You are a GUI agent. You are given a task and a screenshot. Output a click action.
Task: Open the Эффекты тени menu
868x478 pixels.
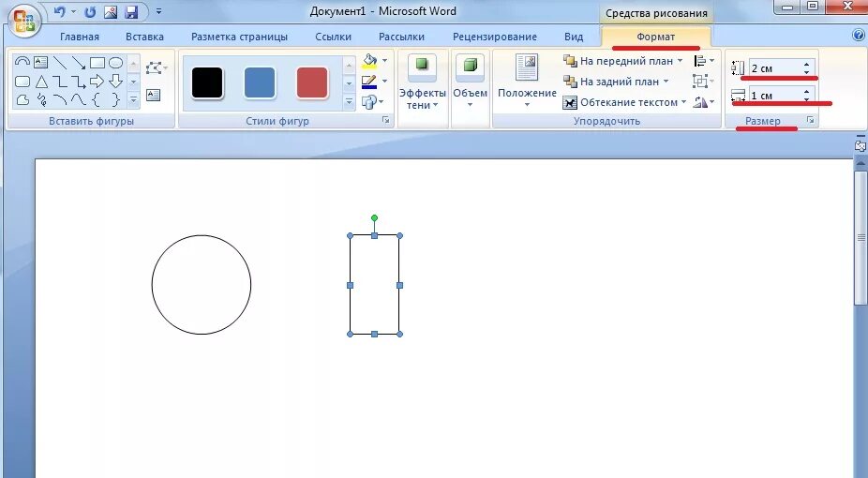[x=423, y=82]
